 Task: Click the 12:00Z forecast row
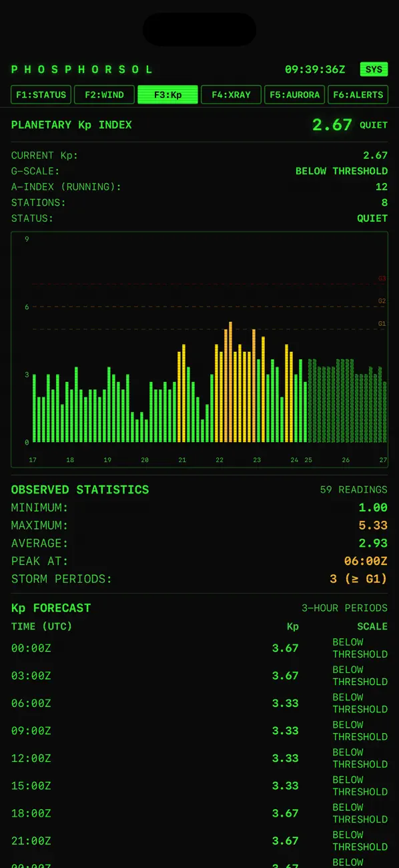(x=199, y=758)
